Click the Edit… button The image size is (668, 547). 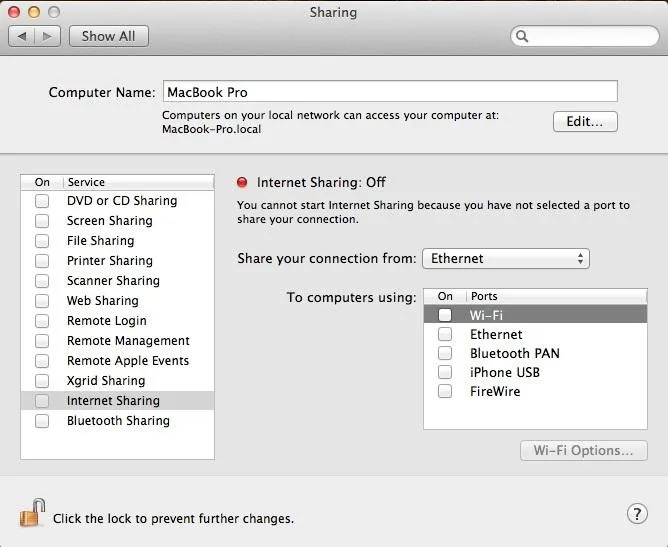tap(585, 122)
